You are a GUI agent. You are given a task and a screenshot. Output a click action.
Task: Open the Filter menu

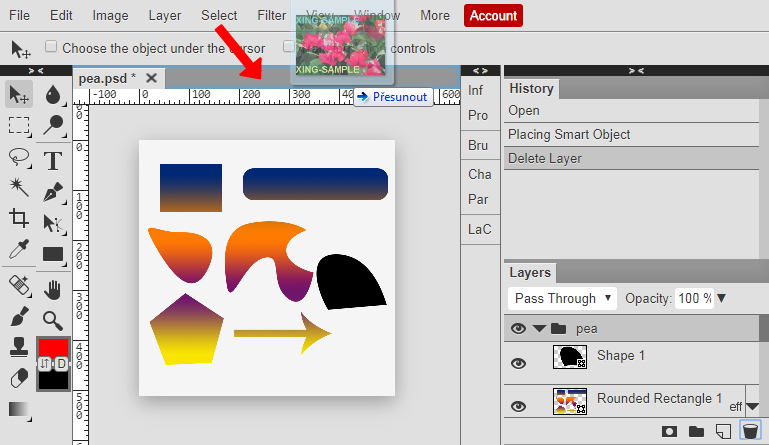tap(271, 15)
